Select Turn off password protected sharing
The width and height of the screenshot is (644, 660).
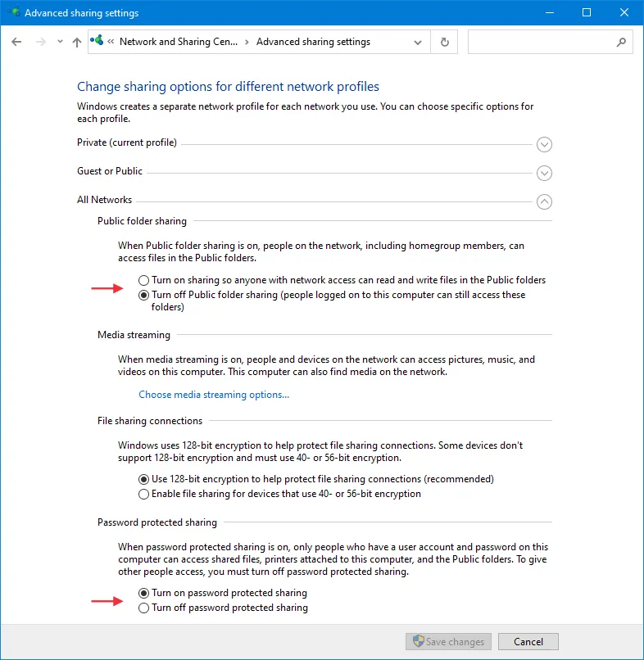[144, 608]
